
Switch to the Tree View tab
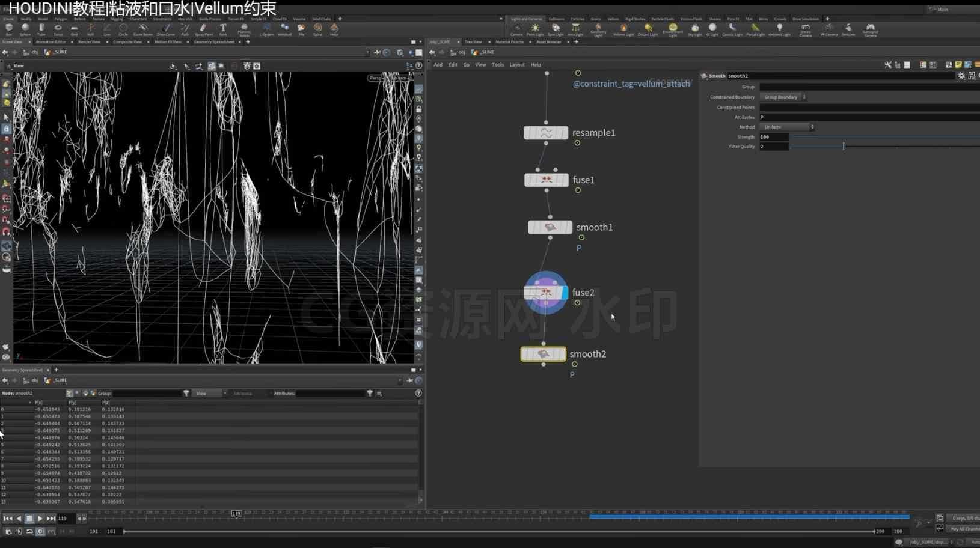tap(473, 42)
